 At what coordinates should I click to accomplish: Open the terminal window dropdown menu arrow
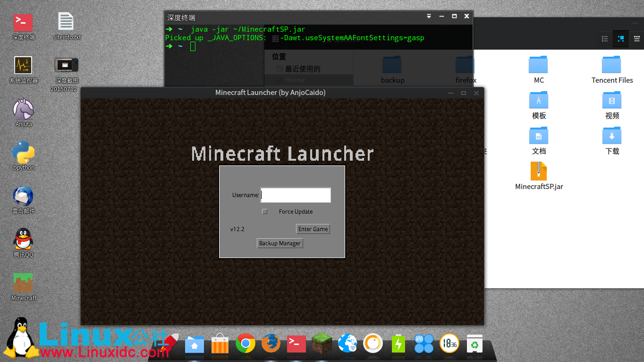click(429, 16)
